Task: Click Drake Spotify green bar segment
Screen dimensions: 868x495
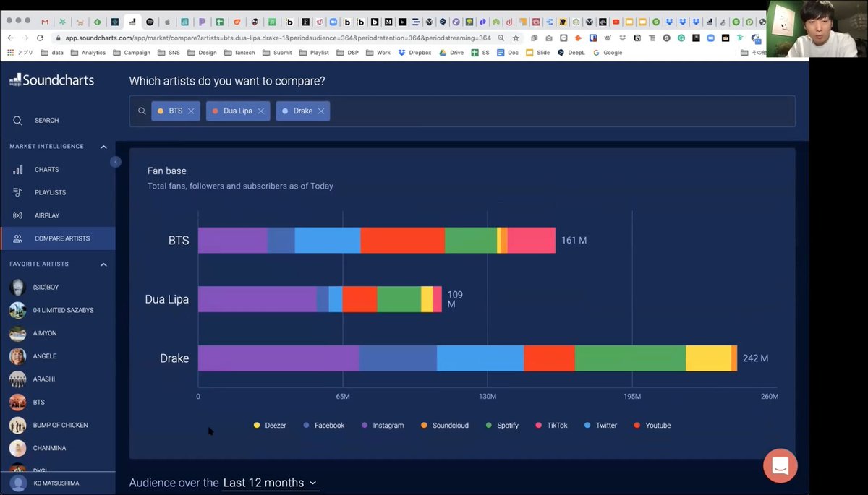Action: pos(630,358)
